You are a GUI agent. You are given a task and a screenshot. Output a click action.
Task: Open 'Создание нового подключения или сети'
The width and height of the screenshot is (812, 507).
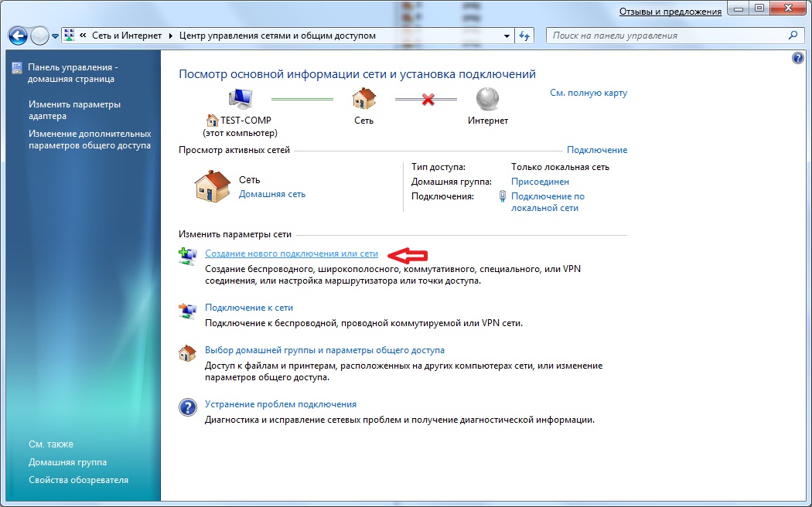click(292, 253)
